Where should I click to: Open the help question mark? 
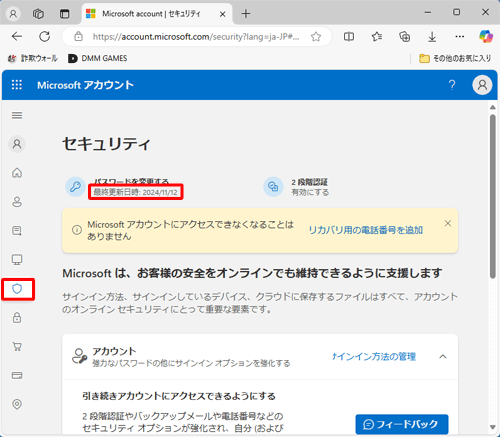[452, 85]
